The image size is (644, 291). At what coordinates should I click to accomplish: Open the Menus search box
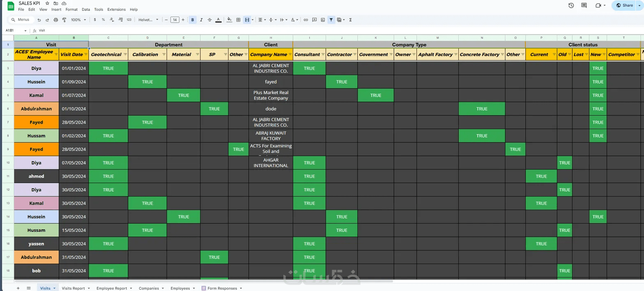point(21,20)
